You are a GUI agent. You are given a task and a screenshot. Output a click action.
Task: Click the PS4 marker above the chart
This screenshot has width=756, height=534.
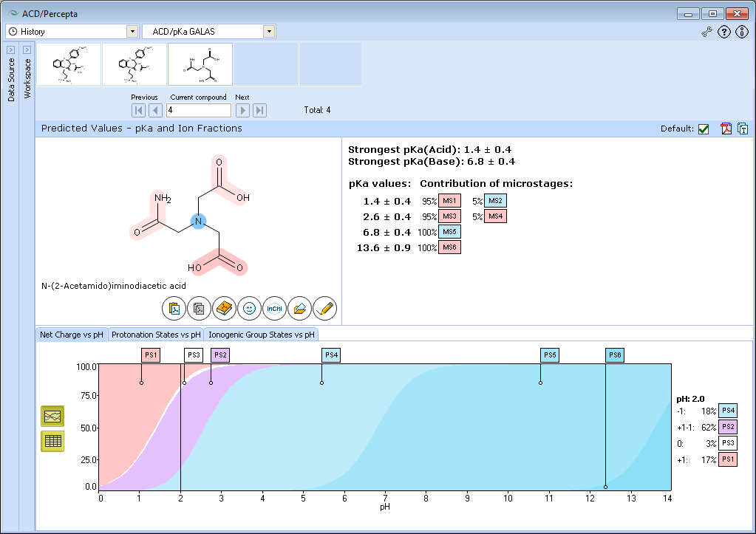pyautogui.click(x=331, y=355)
